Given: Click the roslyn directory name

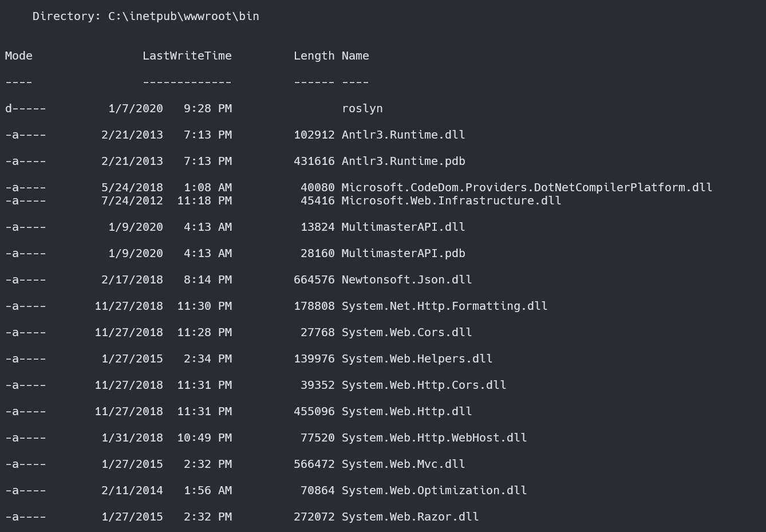Looking at the screenshot, I should click(362, 108).
